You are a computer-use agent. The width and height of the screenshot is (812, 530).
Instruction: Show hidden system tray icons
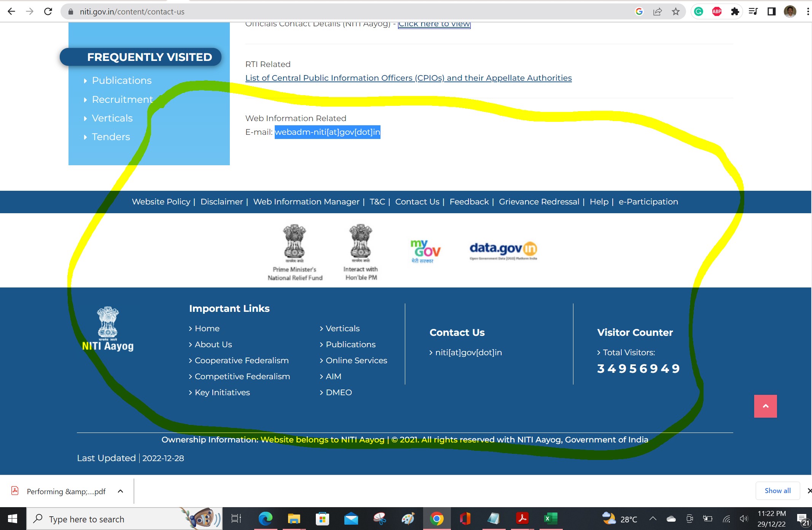pyautogui.click(x=653, y=519)
